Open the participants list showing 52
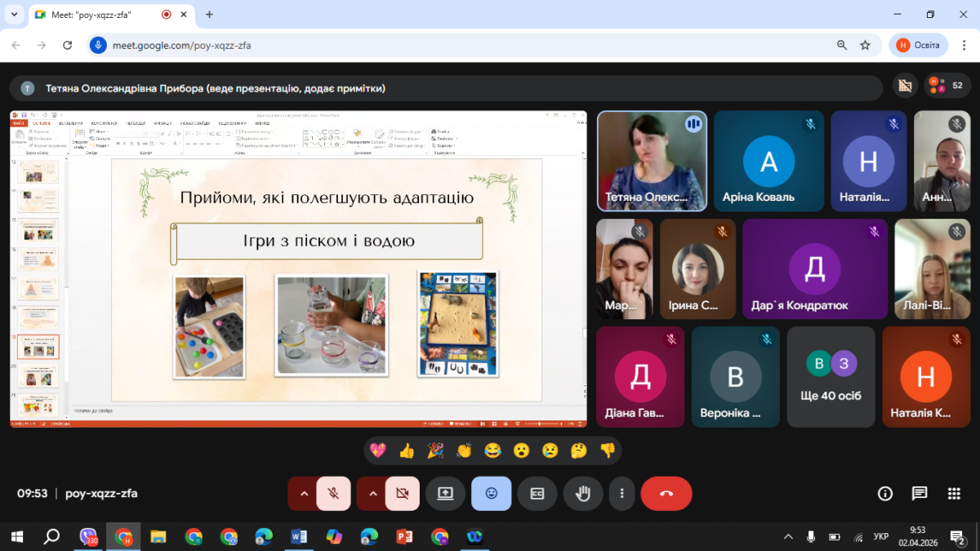Screen dimensions: 980x551 [x=947, y=85]
